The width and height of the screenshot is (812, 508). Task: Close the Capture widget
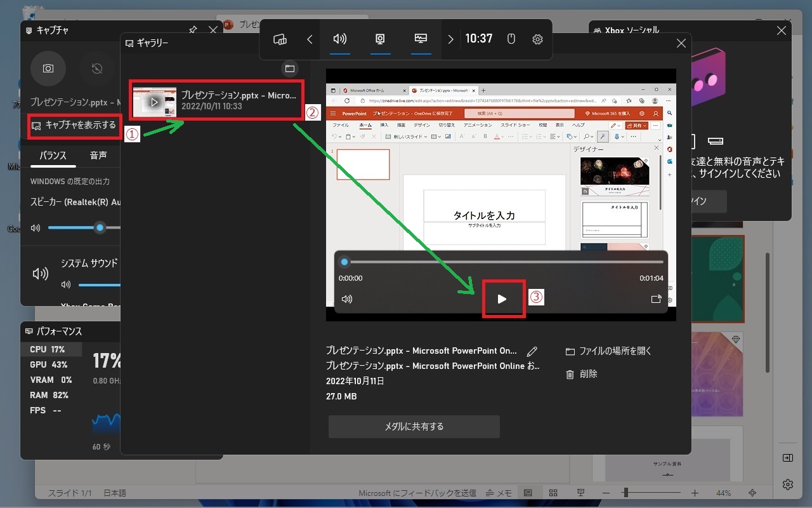click(213, 30)
